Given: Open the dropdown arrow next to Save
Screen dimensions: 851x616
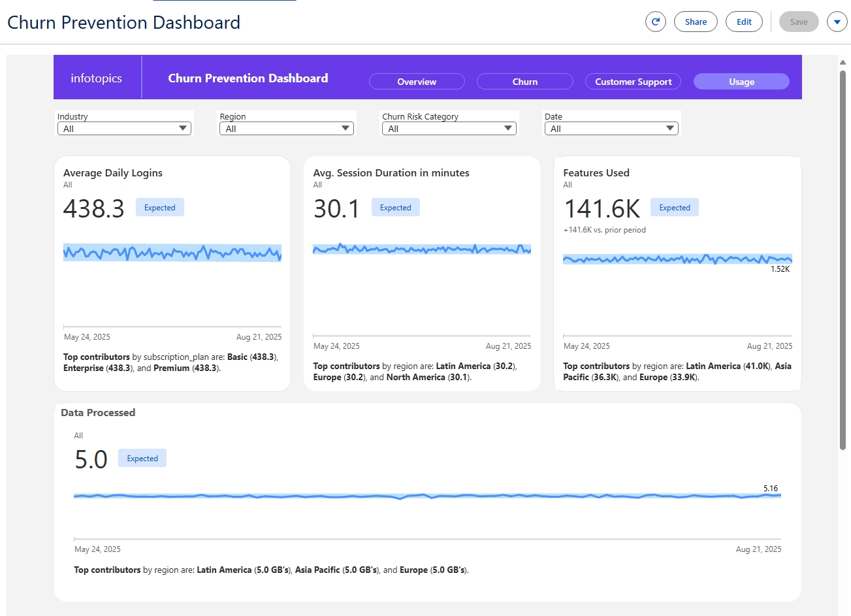Looking at the screenshot, I should pos(837,22).
